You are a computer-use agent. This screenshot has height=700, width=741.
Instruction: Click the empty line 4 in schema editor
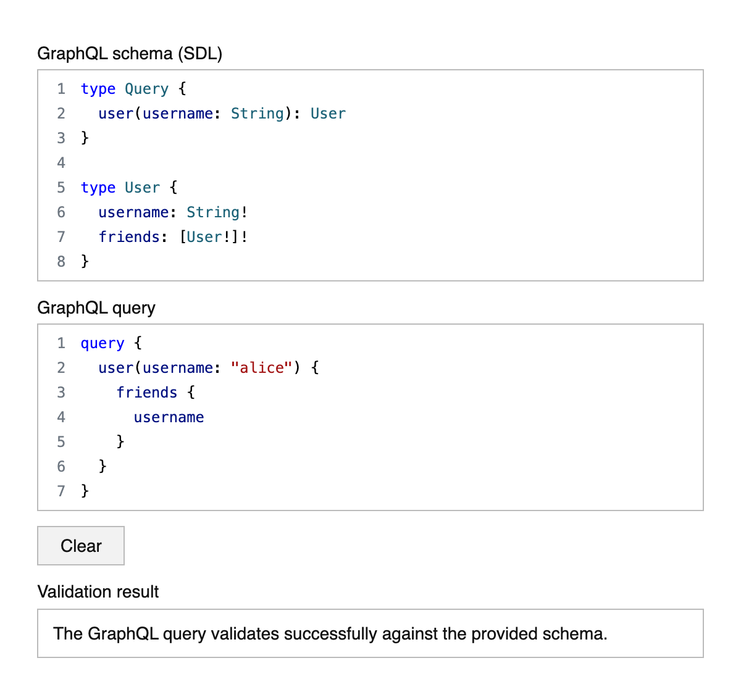coord(247,163)
